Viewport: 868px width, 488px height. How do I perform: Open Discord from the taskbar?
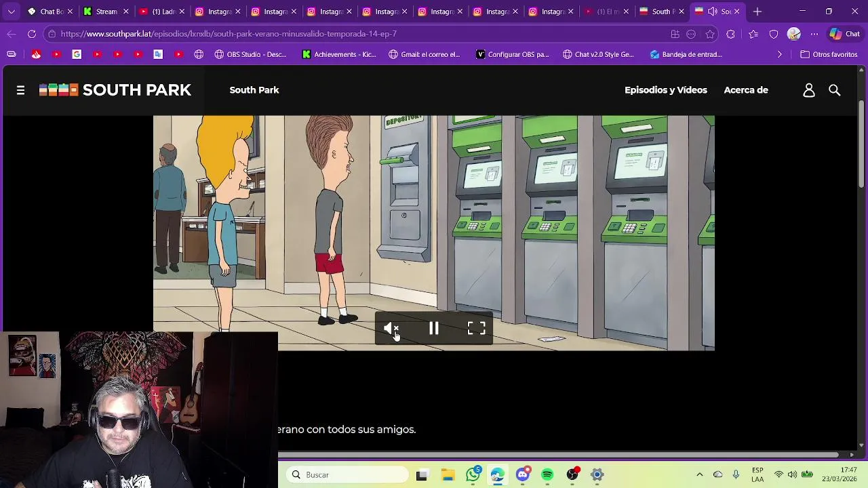(522, 475)
